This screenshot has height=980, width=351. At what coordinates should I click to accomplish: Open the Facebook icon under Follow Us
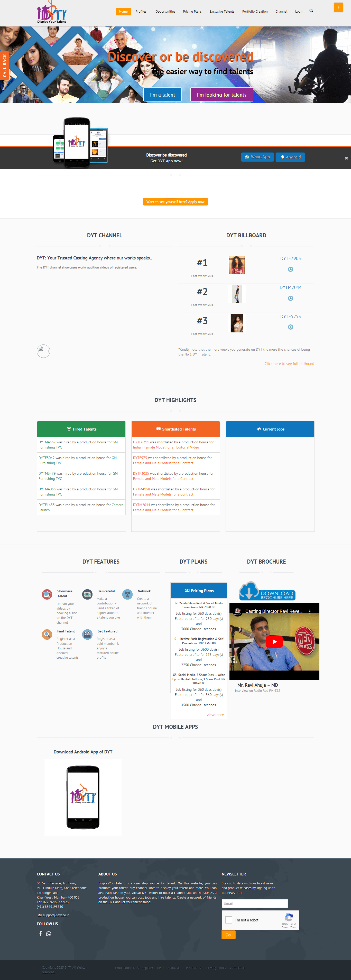[x=40, y=933]
